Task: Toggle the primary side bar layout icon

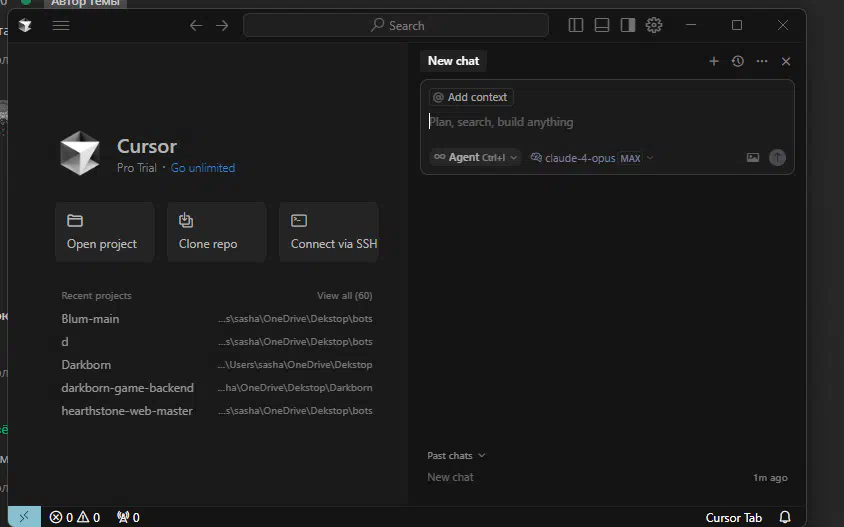Action: [x=576, y=25]
